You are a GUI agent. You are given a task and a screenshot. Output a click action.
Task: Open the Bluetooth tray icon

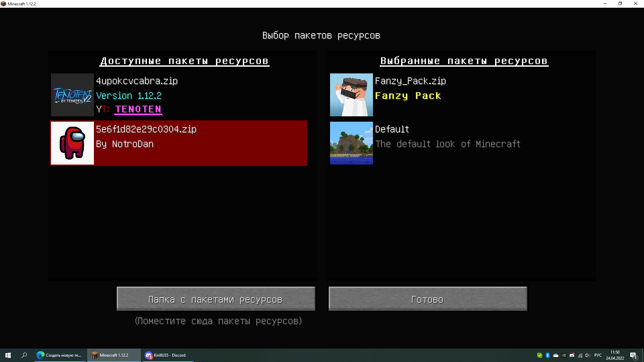(x=548, y=355)
